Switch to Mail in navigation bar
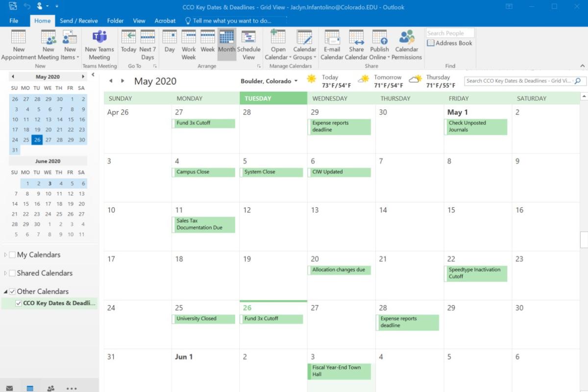 [x=10, y=388]
